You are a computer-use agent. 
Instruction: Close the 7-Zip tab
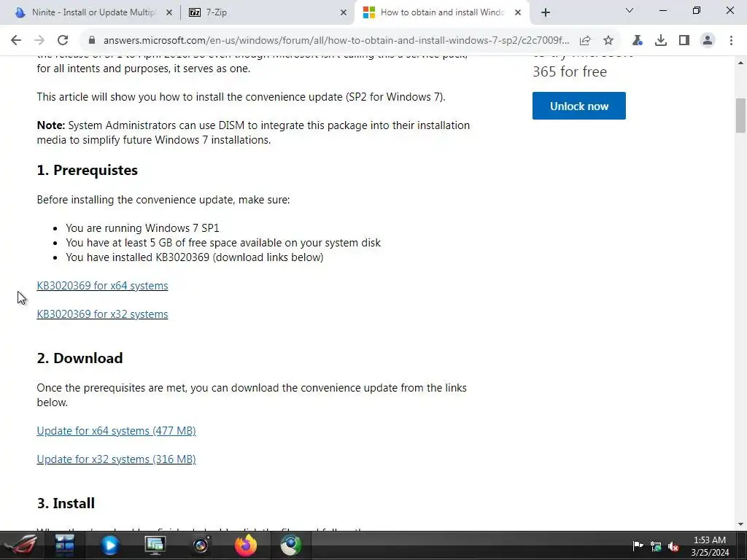click(344, 13)
